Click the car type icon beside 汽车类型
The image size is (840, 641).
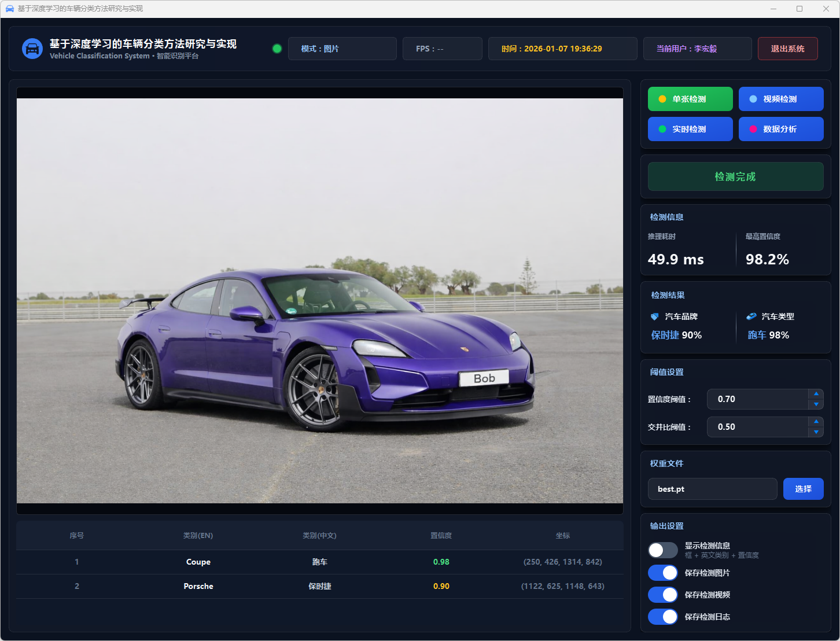pyautogui.click(x=751, y=316)
